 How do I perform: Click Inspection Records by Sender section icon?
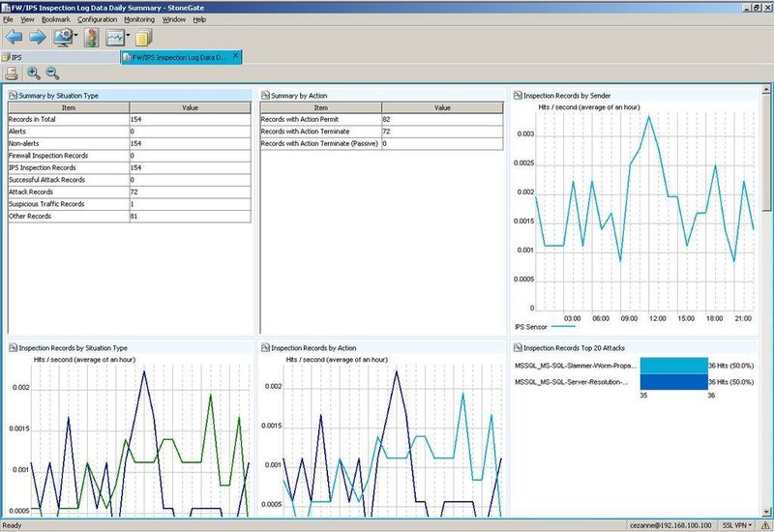[518, 95]
